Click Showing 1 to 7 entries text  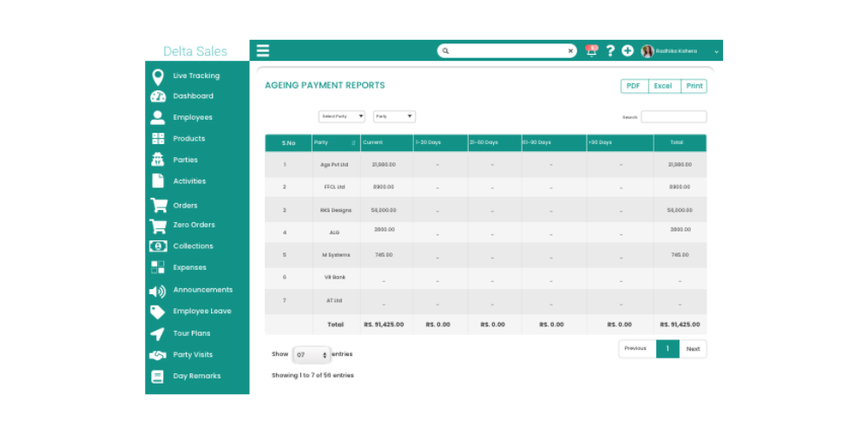coord(312,375)
